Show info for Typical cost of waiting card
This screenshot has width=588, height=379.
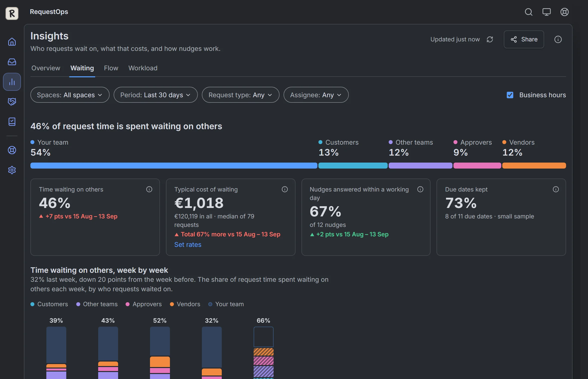tap(285, 189)
